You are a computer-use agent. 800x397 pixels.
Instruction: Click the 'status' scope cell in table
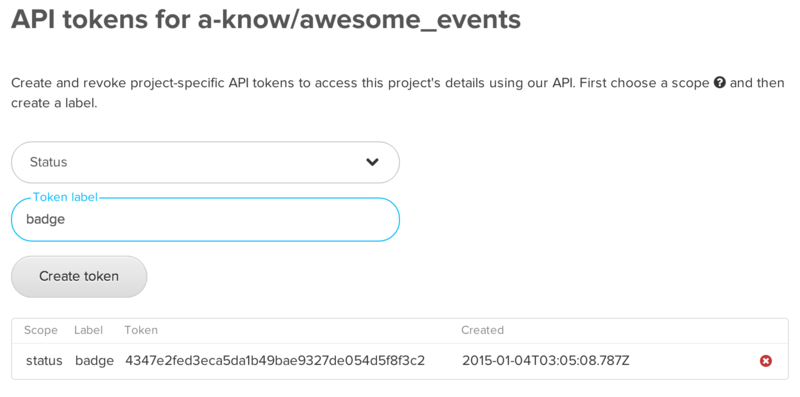pyautogui.click(x=44, y=361)
